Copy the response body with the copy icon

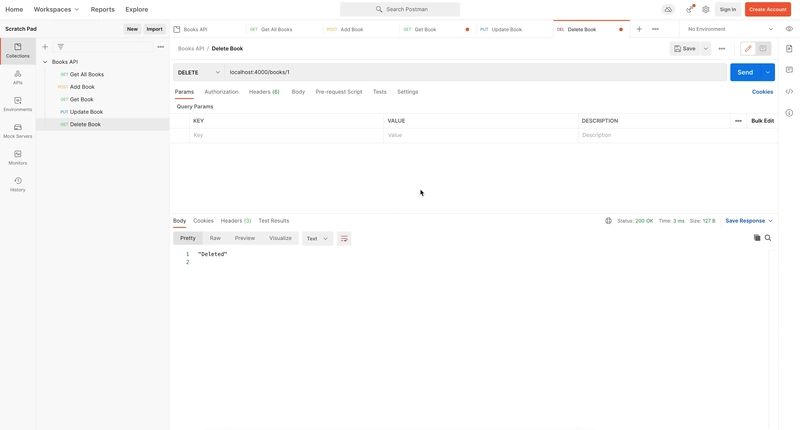(757, 238)
